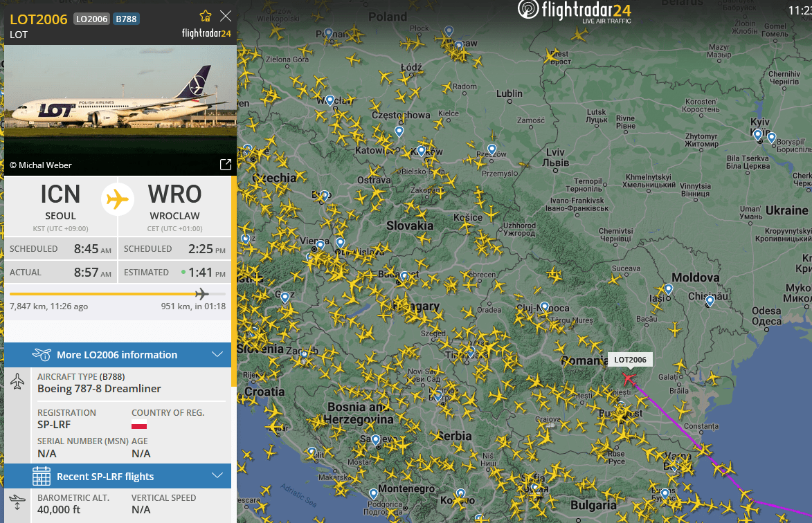Click the LOT2006 callout label on the map
This screenshot has height=523, width=812.
pyautogui.click(x=630, y=360)
